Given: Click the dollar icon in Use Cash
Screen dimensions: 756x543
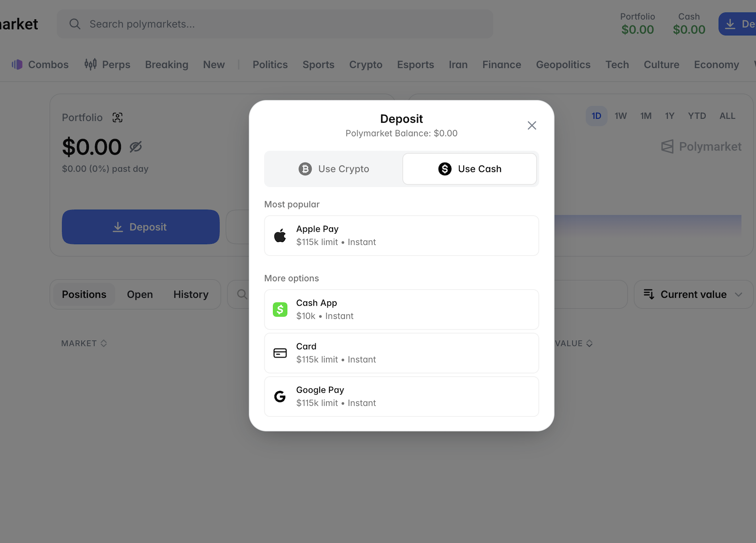Looking at the screenshot, I should click(445, 169).
